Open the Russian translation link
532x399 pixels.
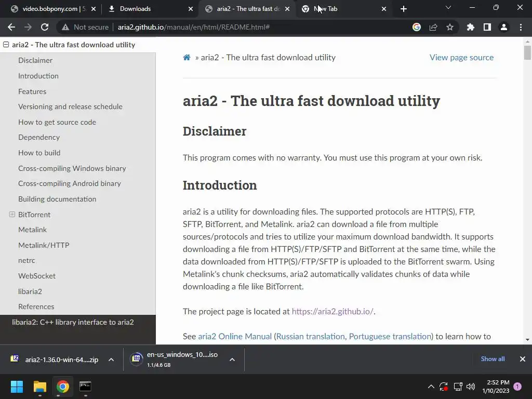click(x=311, y=336)
